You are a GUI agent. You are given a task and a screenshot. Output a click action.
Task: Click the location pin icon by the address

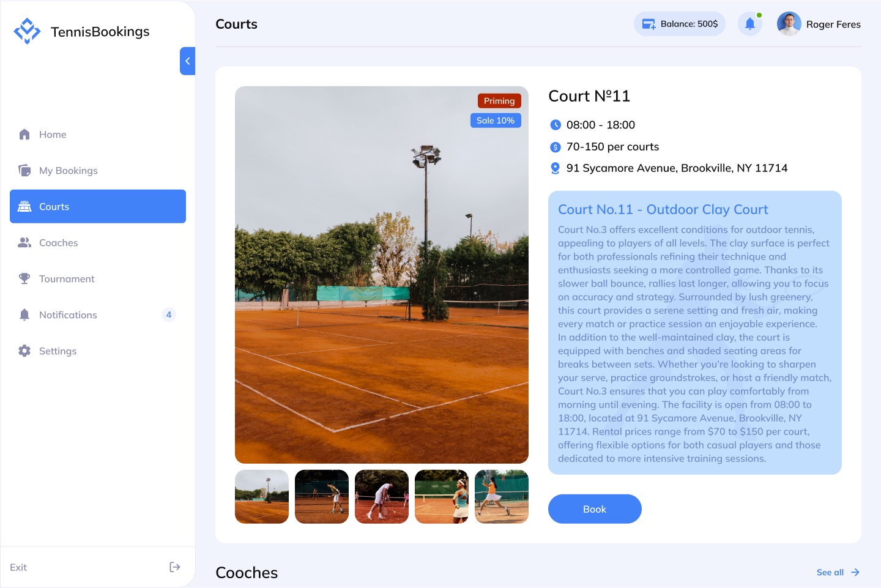556,168
